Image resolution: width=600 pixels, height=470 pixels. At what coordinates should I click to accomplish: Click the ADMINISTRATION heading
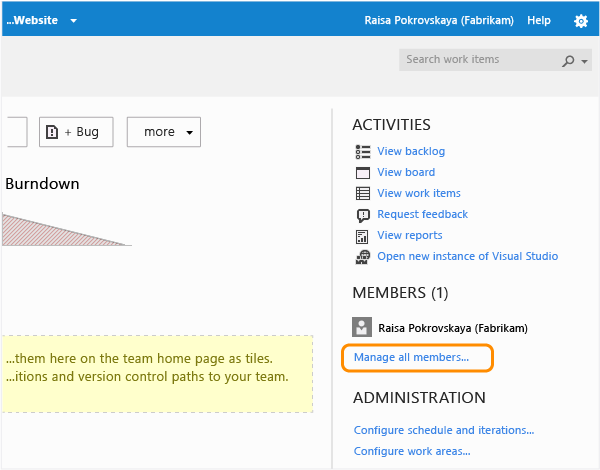click(x=419, y=398)
